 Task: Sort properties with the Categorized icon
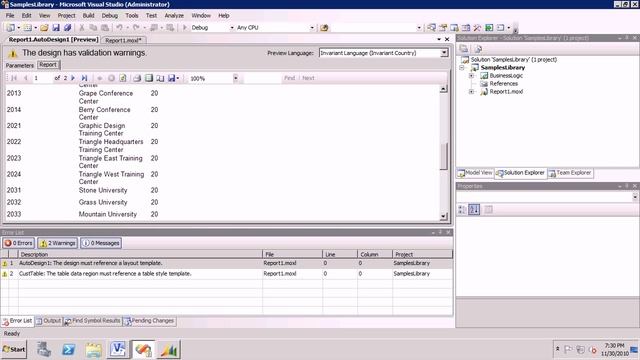tap(462, 210)
